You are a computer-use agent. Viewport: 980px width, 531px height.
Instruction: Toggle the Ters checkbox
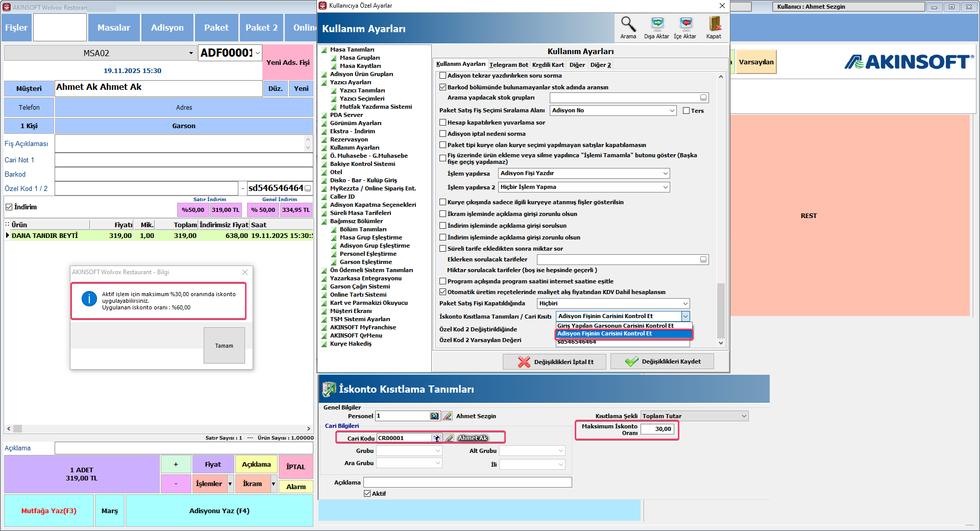pyautogui.click(x=687, y=111)
